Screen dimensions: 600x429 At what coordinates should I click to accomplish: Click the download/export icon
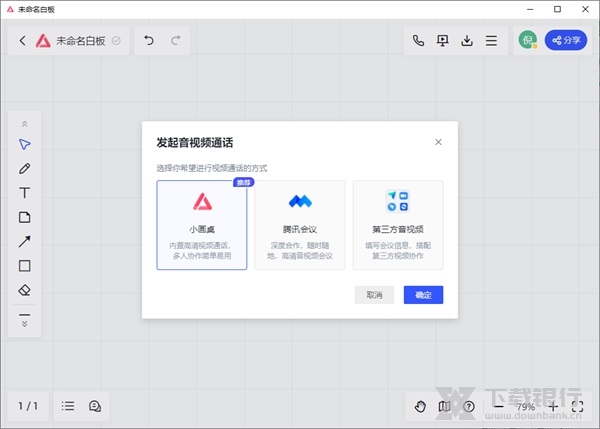point(467,40)
